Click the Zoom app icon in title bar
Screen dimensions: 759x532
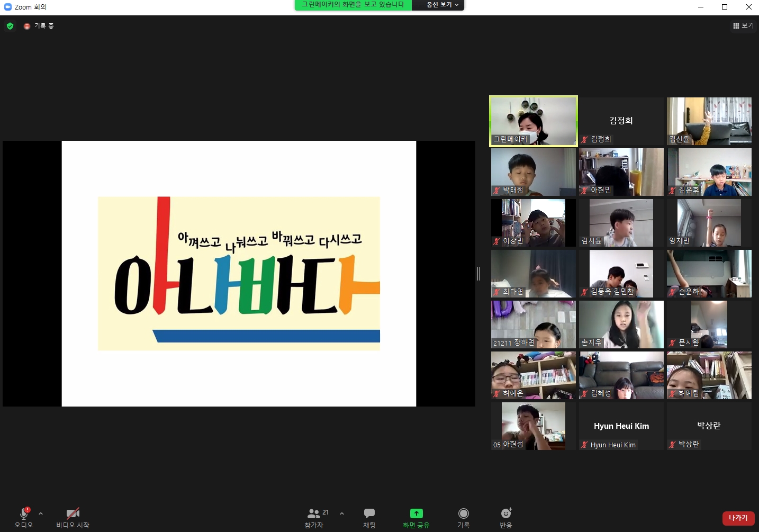pos(8,7)
